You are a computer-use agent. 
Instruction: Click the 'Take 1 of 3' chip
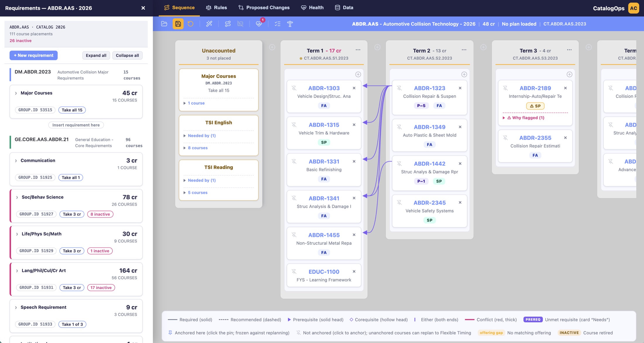(72, 324)
